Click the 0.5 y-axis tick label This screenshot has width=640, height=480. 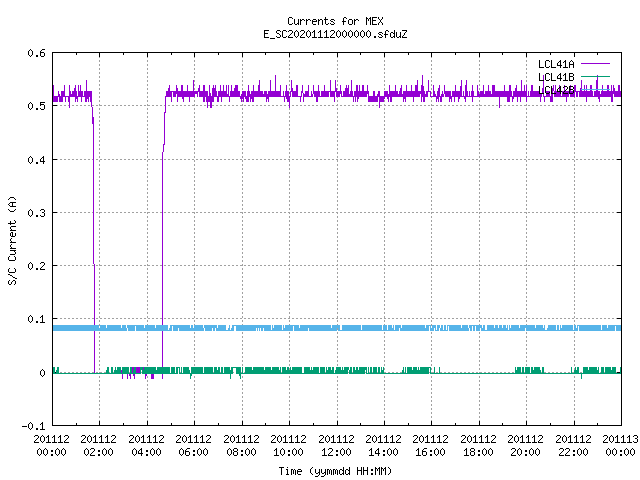click(x=36, y=106)
